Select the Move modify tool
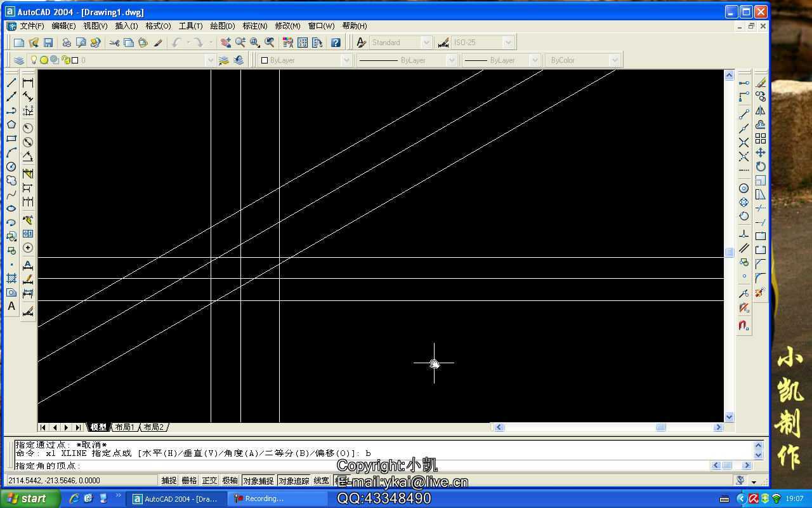This screenshot has height=508, width=812. 760,152
